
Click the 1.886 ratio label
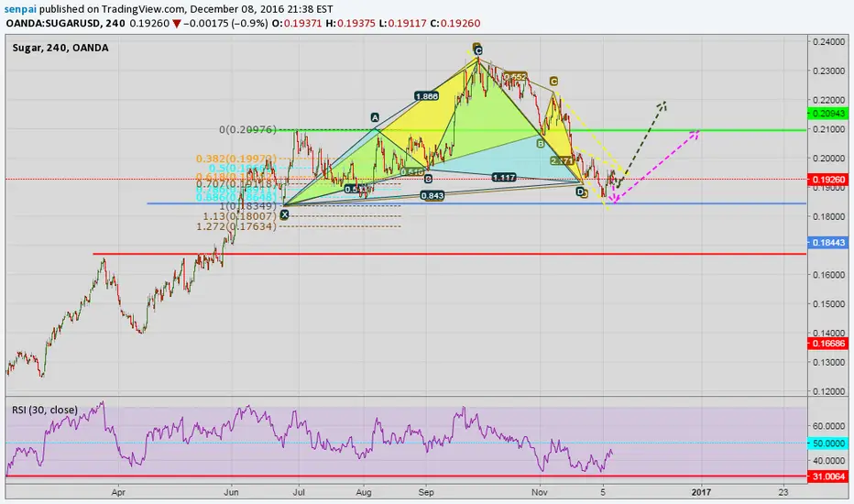tap(426, 96)
